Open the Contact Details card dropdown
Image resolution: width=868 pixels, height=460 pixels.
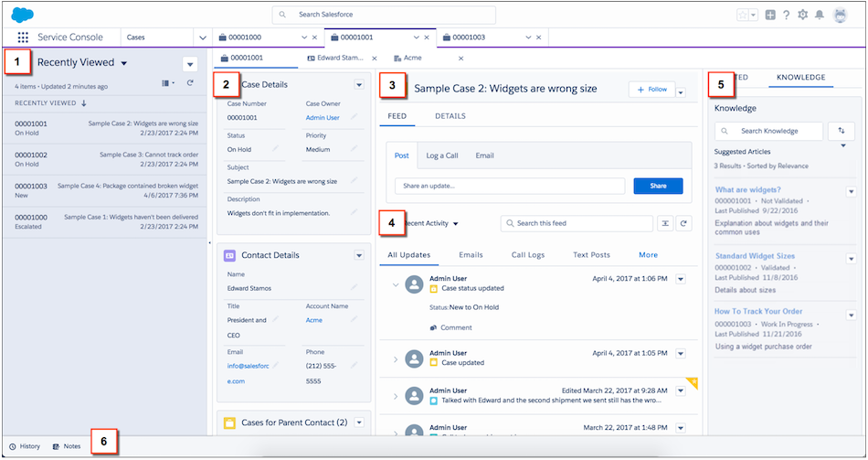[359, 255]
